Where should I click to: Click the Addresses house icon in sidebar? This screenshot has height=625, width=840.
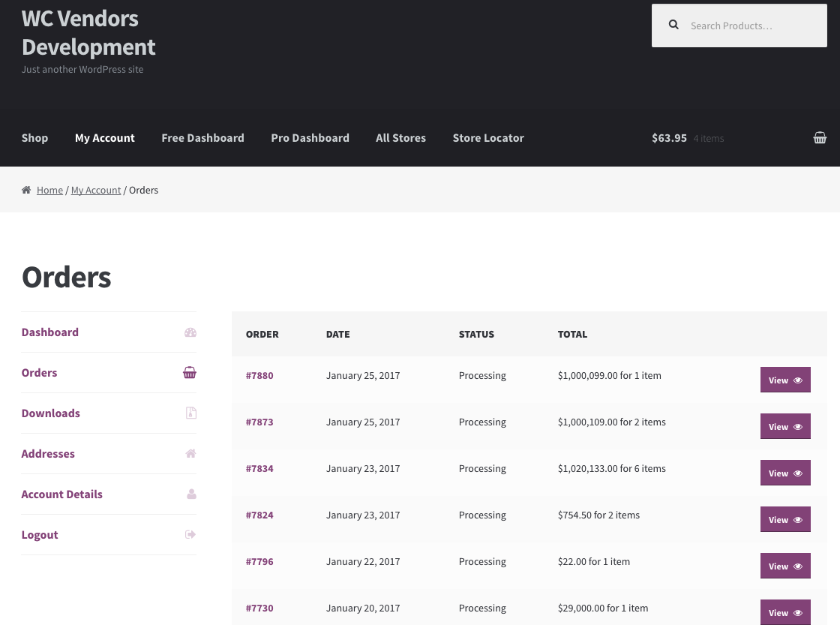190,453
